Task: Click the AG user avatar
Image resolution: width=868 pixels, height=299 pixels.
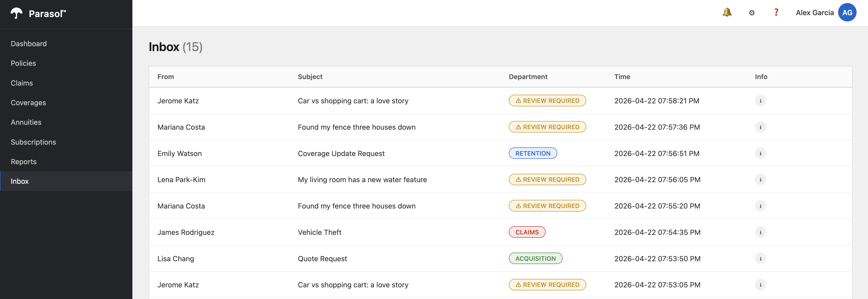Action: point(847,12)
